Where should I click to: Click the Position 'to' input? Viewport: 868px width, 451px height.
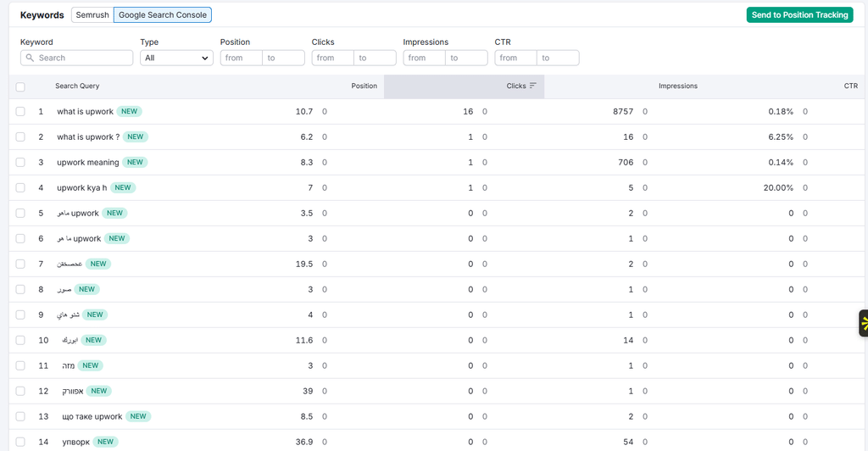pyautogui.click(x=283, y=58)
